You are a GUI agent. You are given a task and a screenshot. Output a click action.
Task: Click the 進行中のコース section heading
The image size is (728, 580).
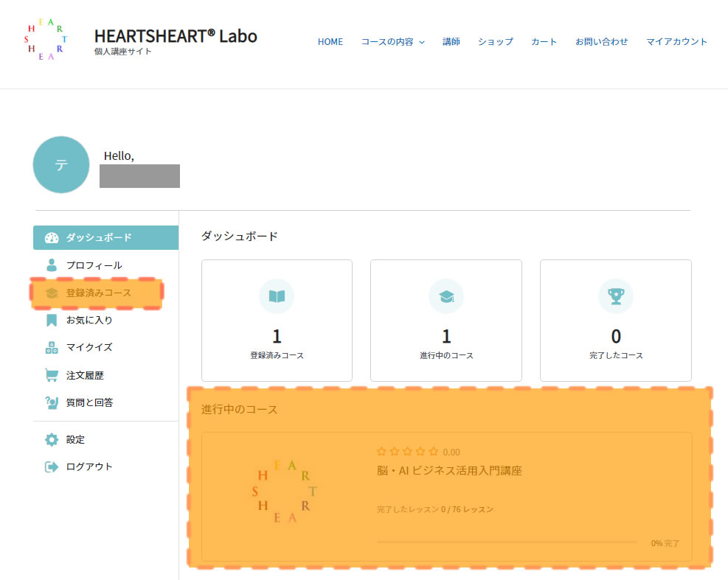[x=239, y=410]
